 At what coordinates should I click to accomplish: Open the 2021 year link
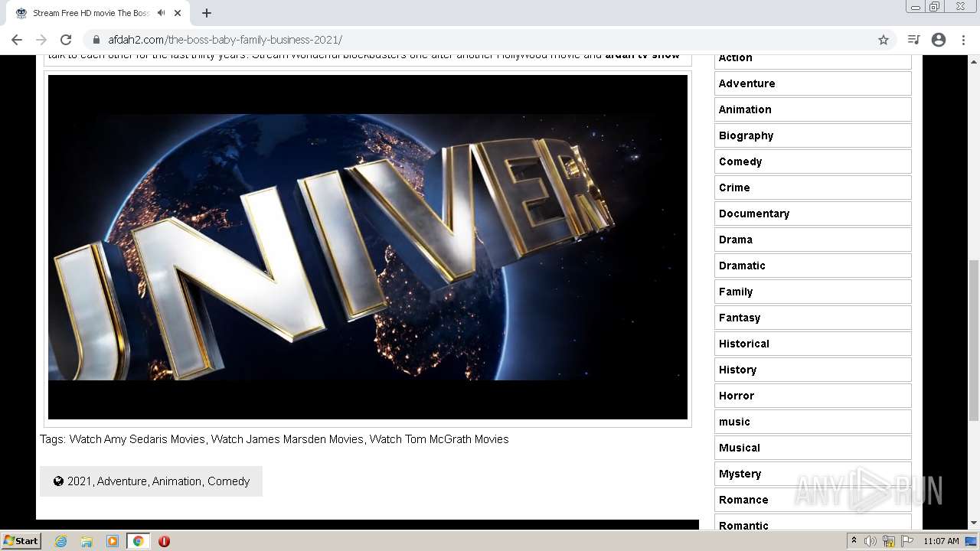tap(79, 481)
